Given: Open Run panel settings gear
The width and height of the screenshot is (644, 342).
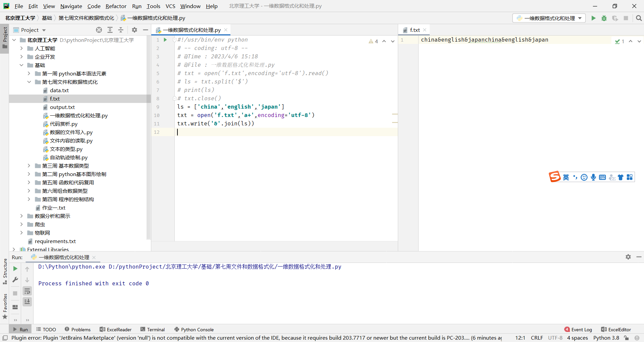Looking at the screenshot, I should [628, 257].
